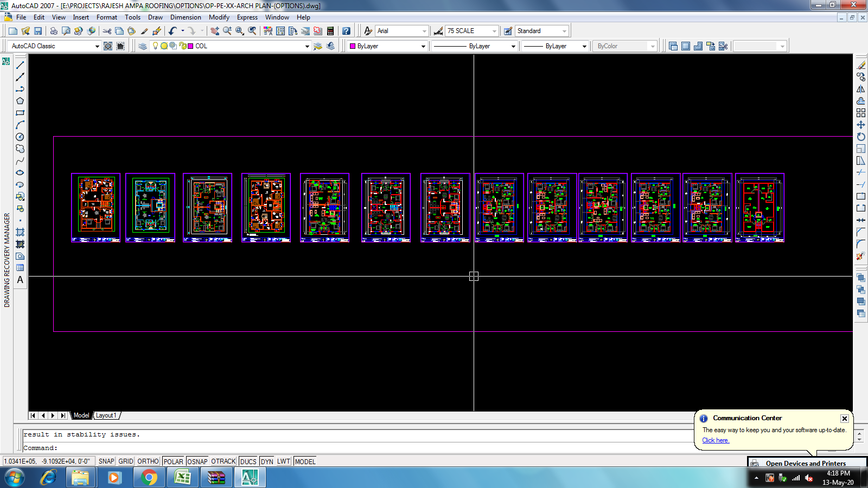Screen dimensions: 868x488
Task: Open Devices and Printers
Action: tap(806, 463)
